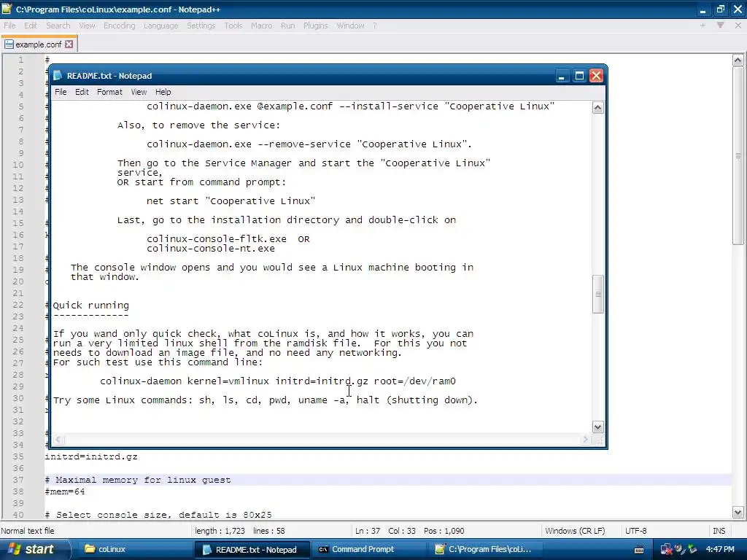This screenshot has width=747, height=560.
Task: Click the 'initrd=initrd.gz' line in Notepad++
Action: click(91, 456)
